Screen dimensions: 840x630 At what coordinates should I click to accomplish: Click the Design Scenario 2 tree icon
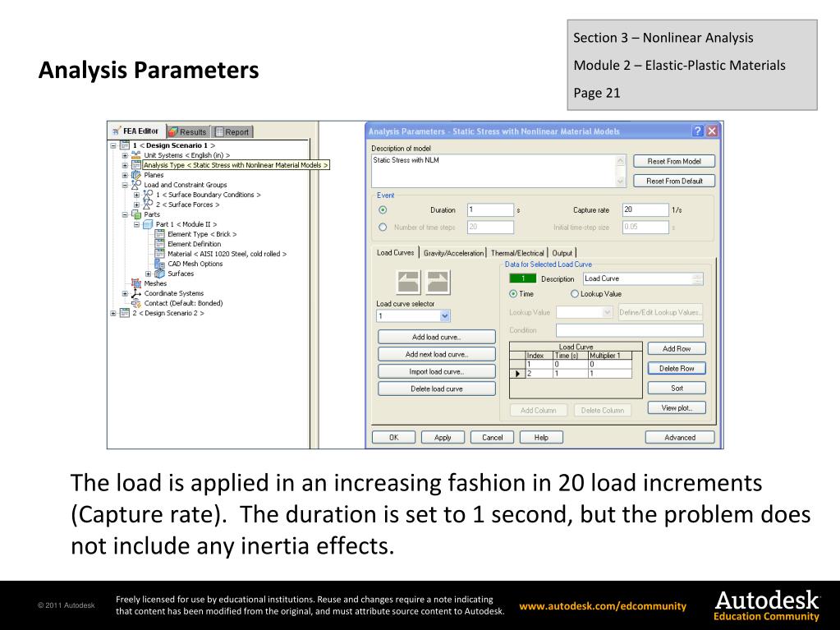pos(125,313)
